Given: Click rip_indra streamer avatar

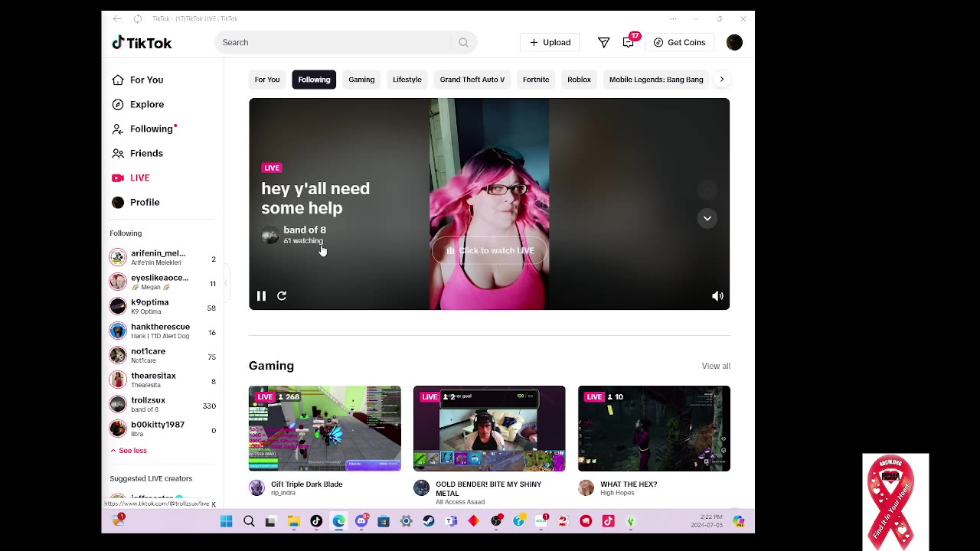Looking at the screenshot, I should tap(257, 487).
